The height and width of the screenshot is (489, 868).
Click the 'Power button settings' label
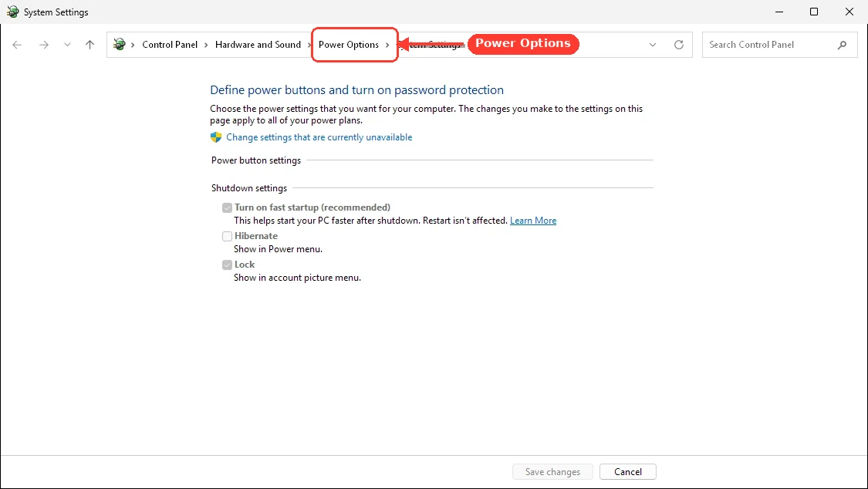tap(255, 160)
